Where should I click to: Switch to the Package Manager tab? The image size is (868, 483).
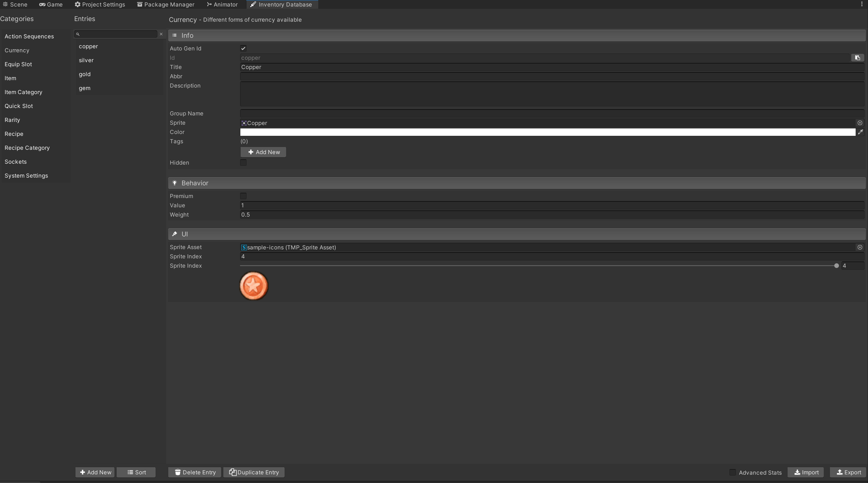click(165, 4)
